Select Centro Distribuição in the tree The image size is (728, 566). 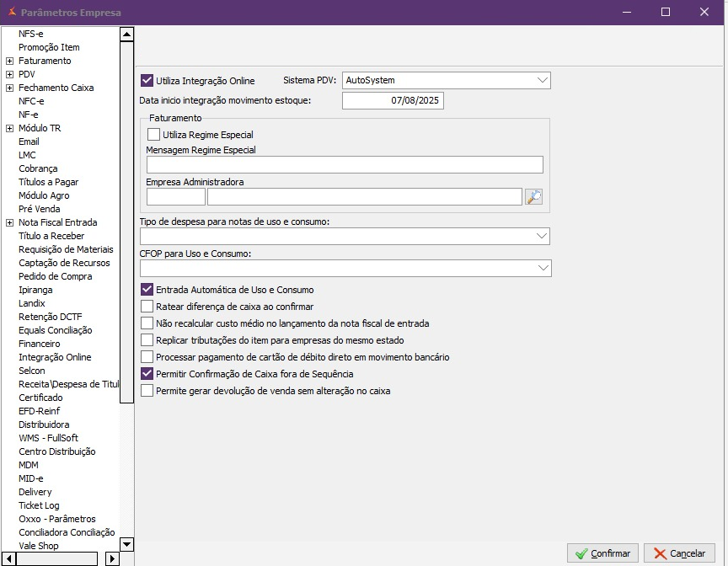click(x=56, y=451)
